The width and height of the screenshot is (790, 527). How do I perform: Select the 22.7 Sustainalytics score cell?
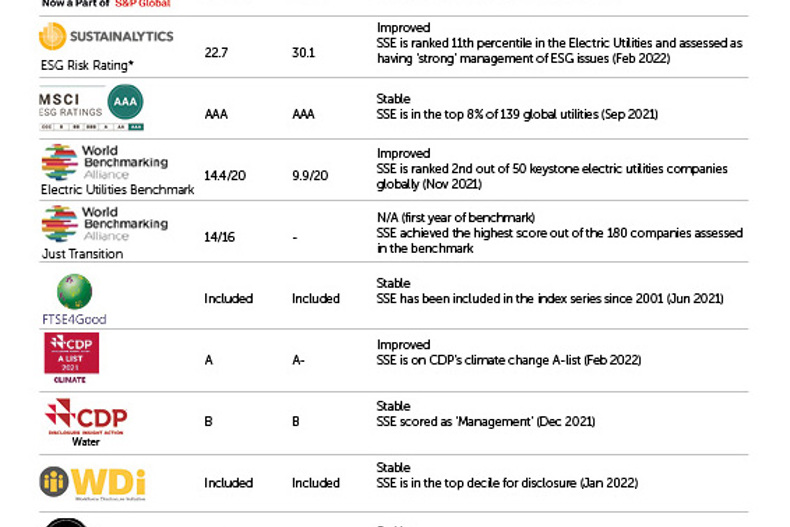click(x=215, y=53)
